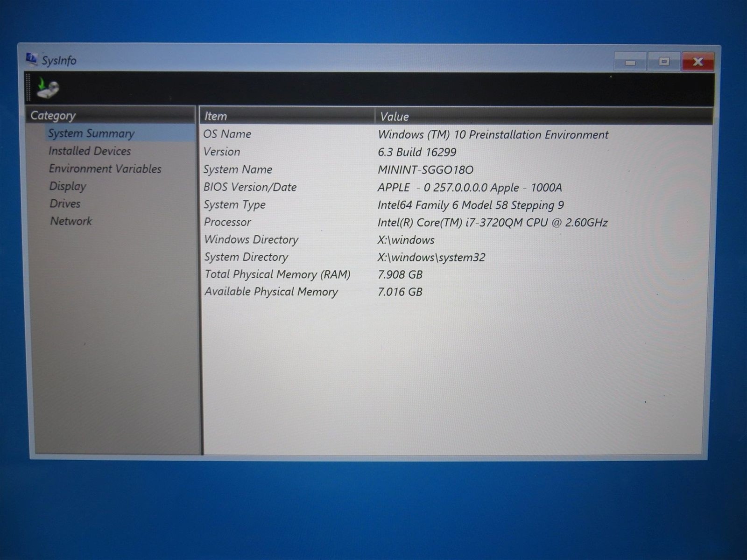
Task: Click the save-to-disk toolbar icon
Action: click(x=48, y=88)
